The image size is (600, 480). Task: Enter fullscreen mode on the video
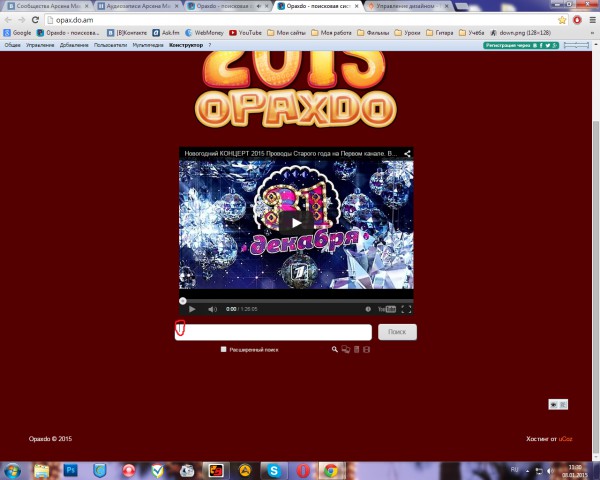(x=406, y=309)
